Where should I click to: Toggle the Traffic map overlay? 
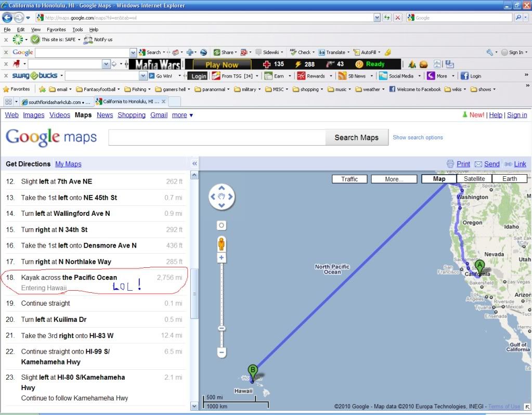[x=349, y=179]
